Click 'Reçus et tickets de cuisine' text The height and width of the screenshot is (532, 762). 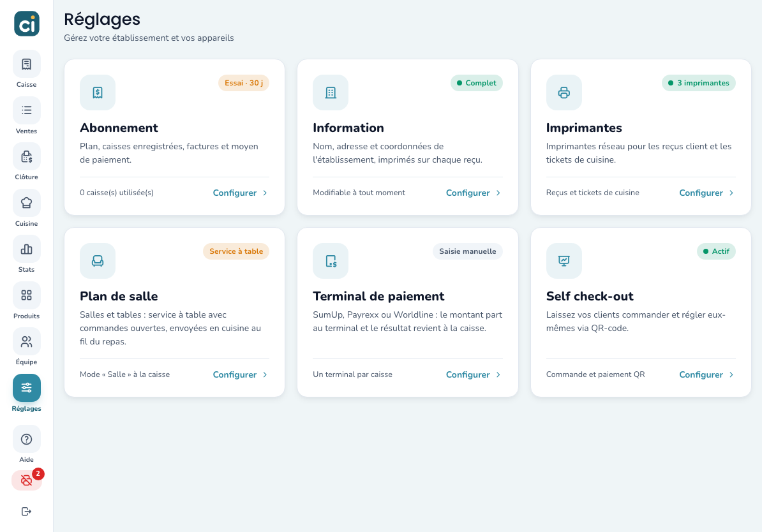pyautogui.click(x=593, y=193)
